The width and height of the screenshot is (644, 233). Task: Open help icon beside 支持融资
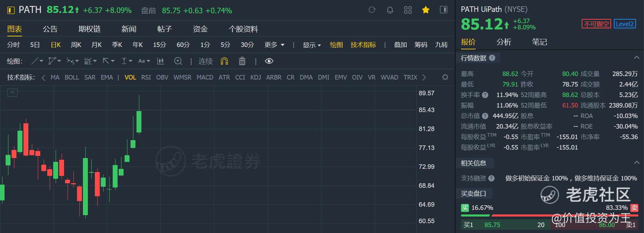coord(491,178)
